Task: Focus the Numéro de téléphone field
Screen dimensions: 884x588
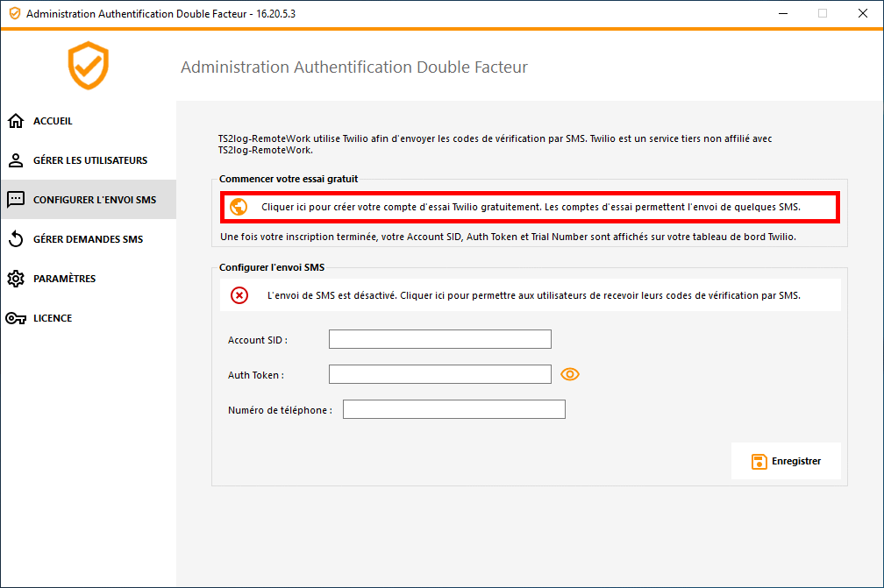Action: point(454,409)
